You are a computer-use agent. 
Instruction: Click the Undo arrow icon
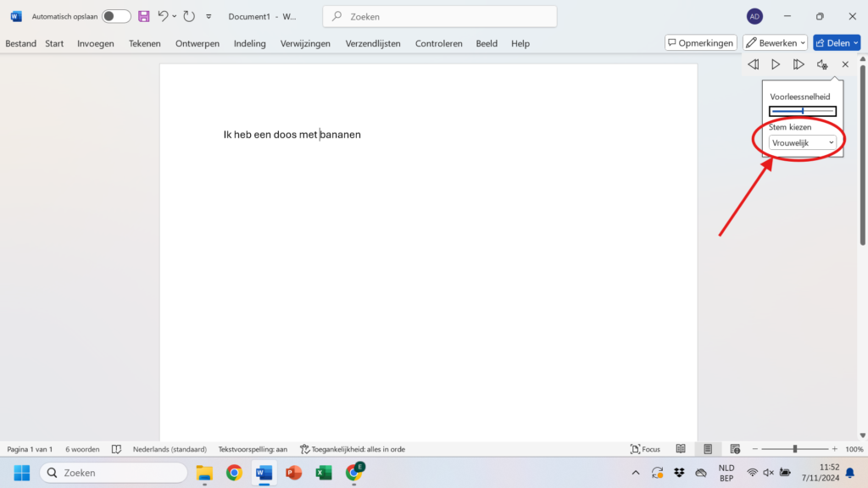point(164,16)
